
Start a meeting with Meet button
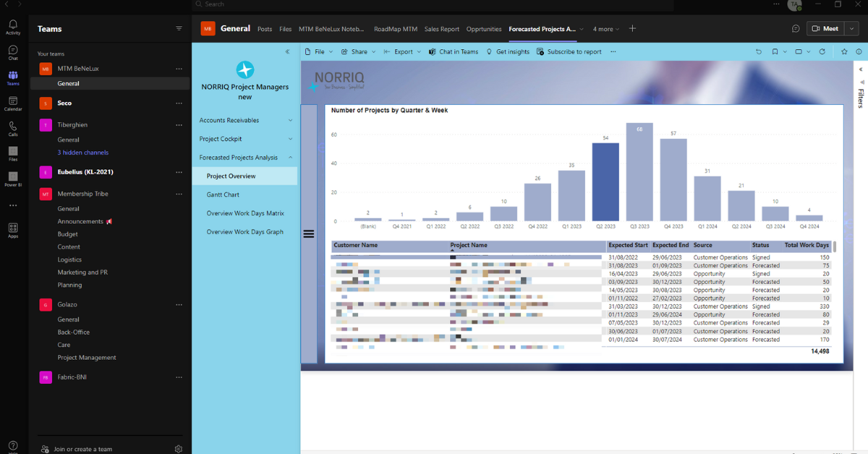[825, 29]
